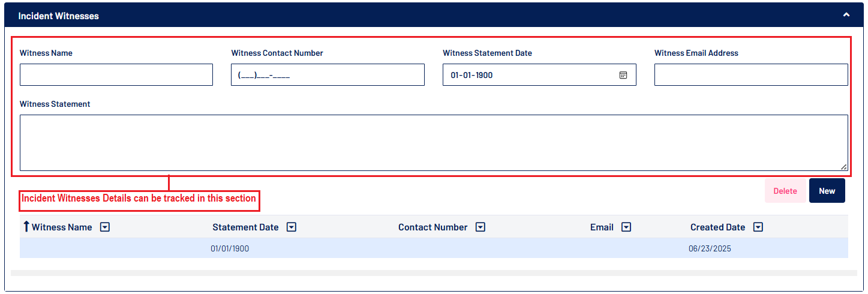
Task: Click the Contact Number column header
Action: tap(433, 227)
